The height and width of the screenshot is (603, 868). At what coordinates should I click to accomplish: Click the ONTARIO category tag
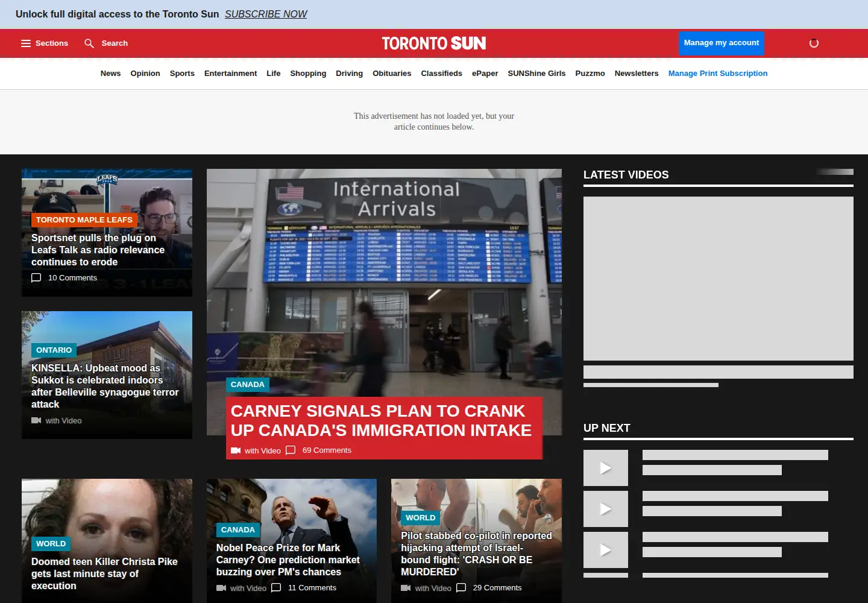point(54,350)
